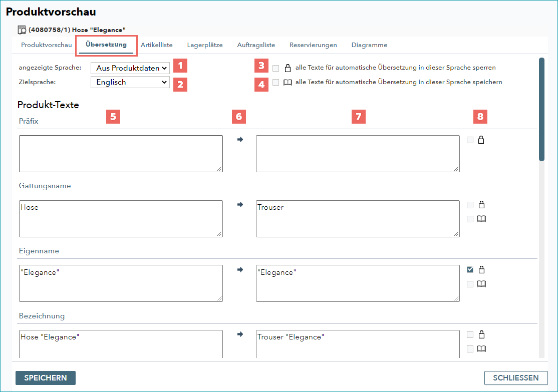Tick the Präfix lock checkbox
The width and height of the screenshot is (558, 392).
[x=470, y=140]
